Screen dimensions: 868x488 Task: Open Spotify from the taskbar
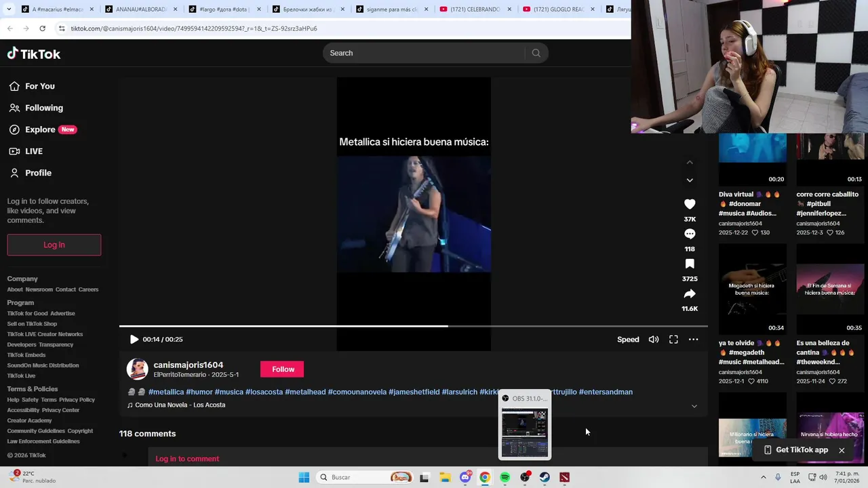tap(505, 477)
